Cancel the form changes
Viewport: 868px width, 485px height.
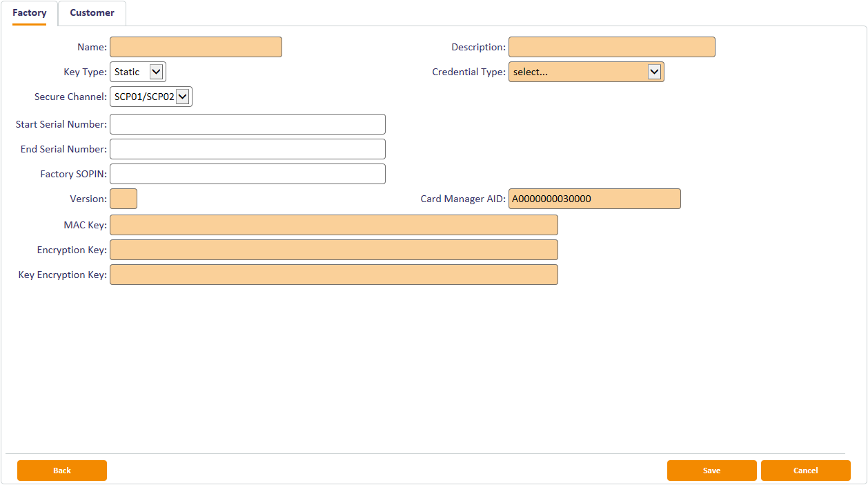(805, 471)
